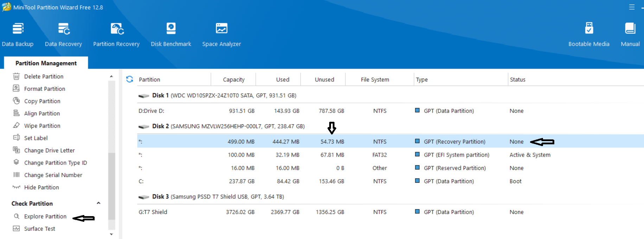The image size is (644, 239).
Task: Open the hamburger menu at the top right
Action: [x=632, y=7]
